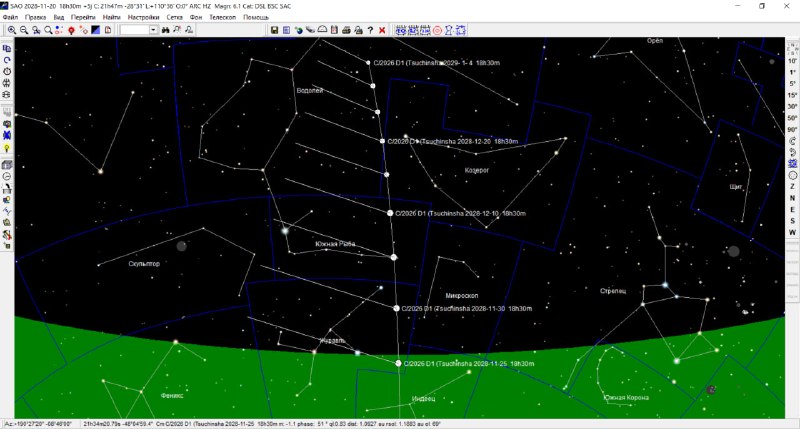Click the comet label dated 2028-11-25
Viewport: 800px width, 429px height.
pos(469,364)
